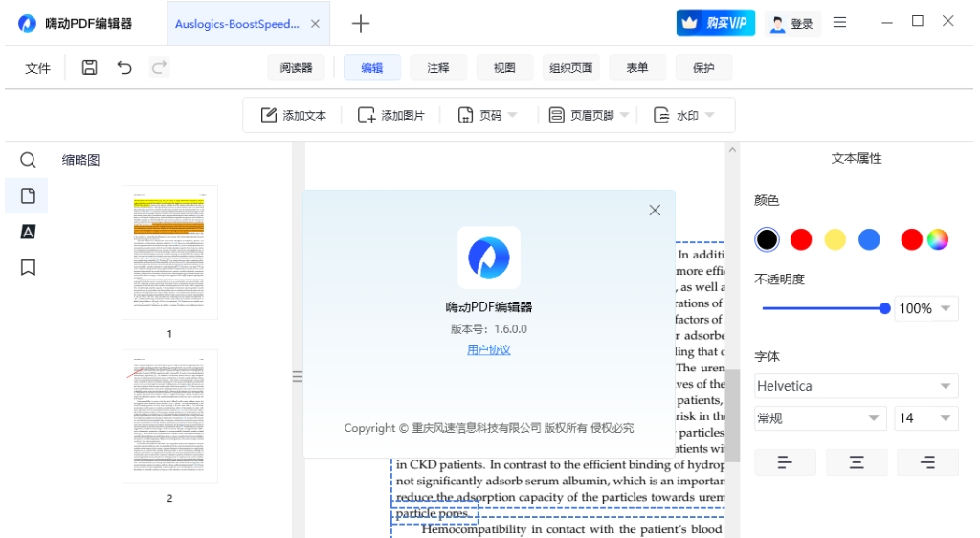Align text right
The width and height of the screenshot is (980, 538).
[x=927, y=462]
